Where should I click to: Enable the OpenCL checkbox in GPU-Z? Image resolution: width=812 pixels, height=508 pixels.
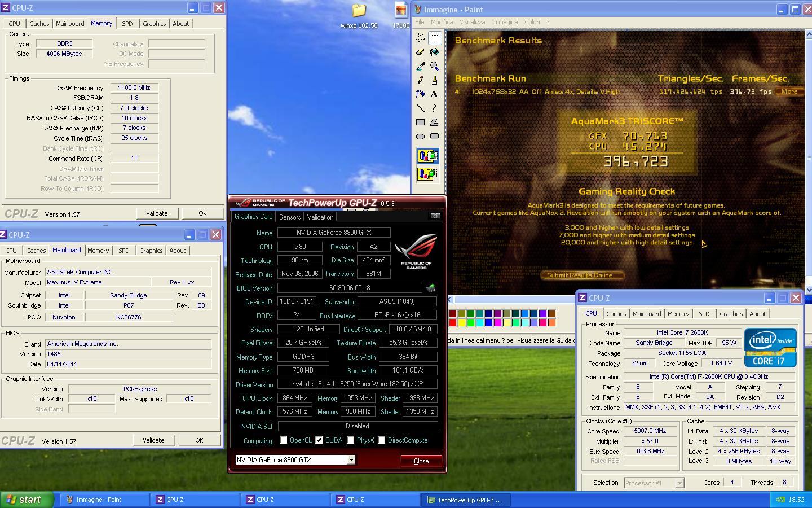point(284,440)
